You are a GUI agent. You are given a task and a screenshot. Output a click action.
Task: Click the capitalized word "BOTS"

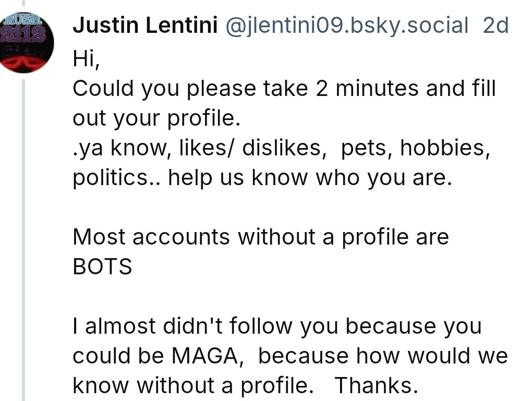point(102,266)
